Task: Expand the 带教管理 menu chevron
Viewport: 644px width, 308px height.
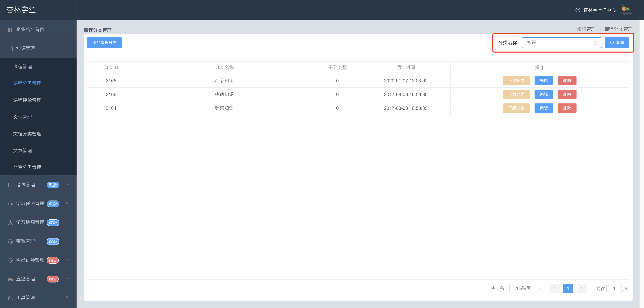Action: click(x=68, y=241)
